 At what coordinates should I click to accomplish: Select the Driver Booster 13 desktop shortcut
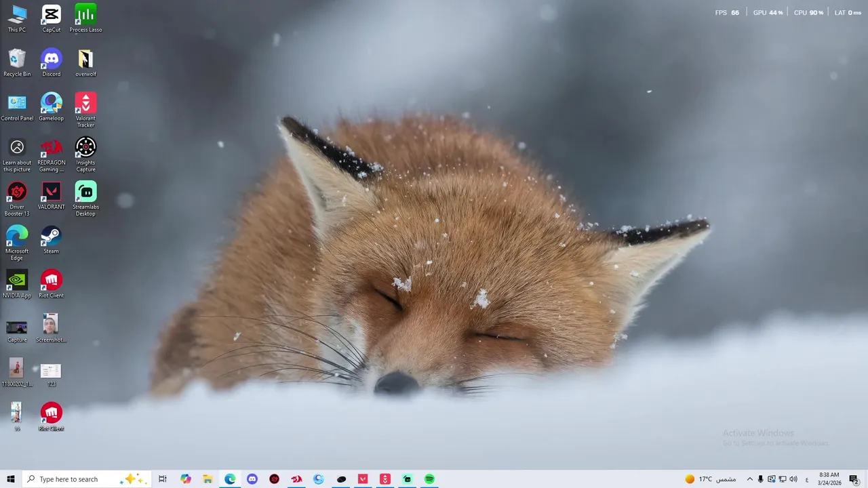tap(17, 199)
